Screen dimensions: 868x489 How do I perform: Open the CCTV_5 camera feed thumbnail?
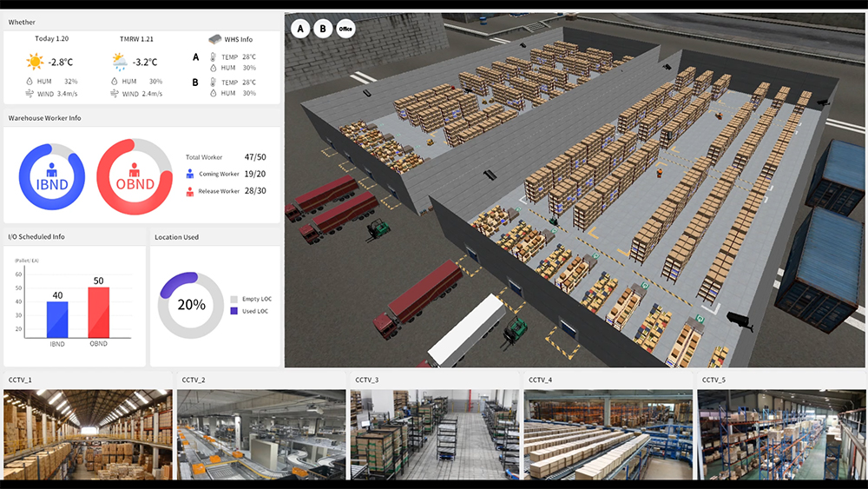[x=781, y=434]
